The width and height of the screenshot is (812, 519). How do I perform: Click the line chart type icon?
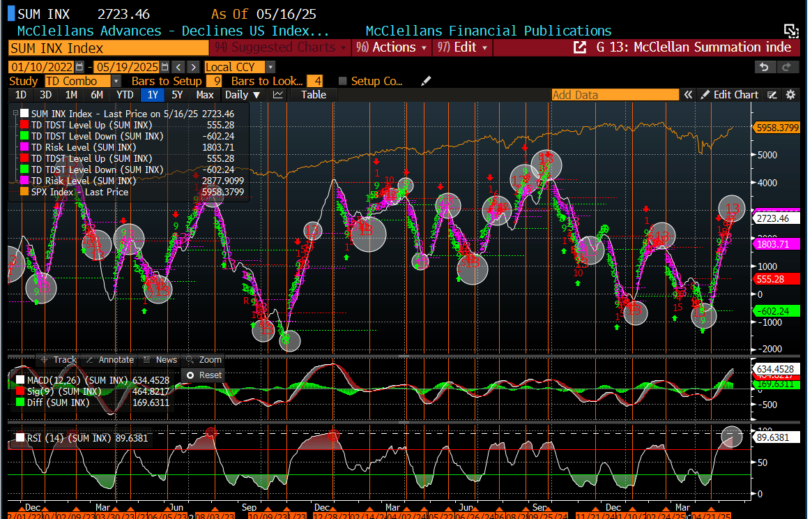[x=278, y=95]
